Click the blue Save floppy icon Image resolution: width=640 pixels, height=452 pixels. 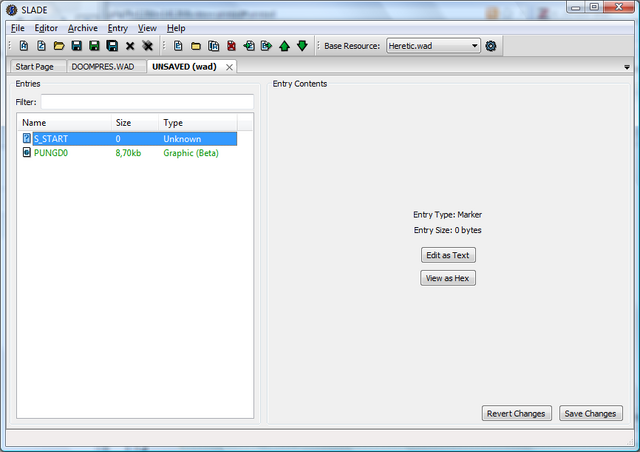pos(76,46)
